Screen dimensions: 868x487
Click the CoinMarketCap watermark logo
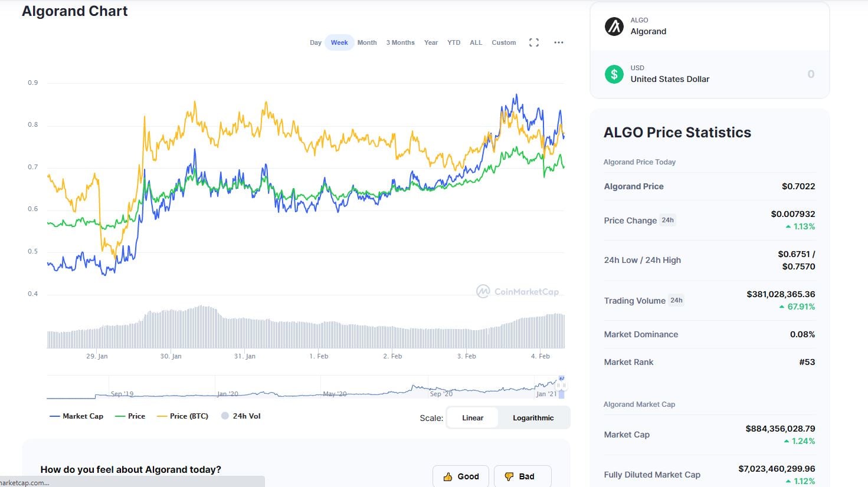click(517, 291)
